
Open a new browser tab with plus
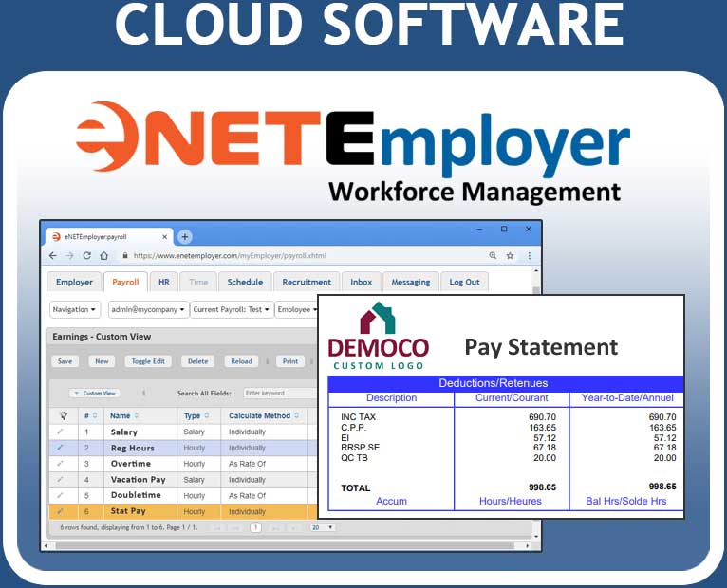pyautogui.click(x=184, y=237)
